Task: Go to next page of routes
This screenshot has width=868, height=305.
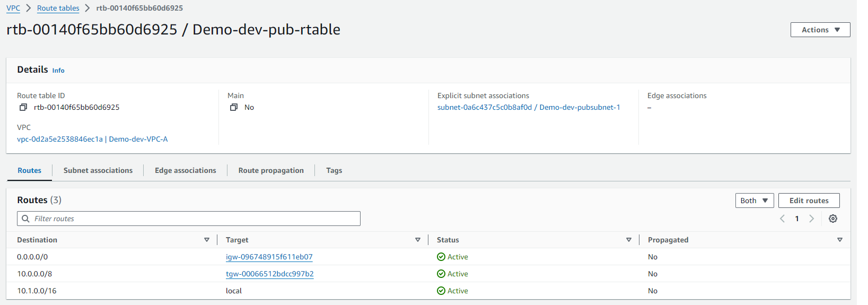Action: (x=811, y=219)
